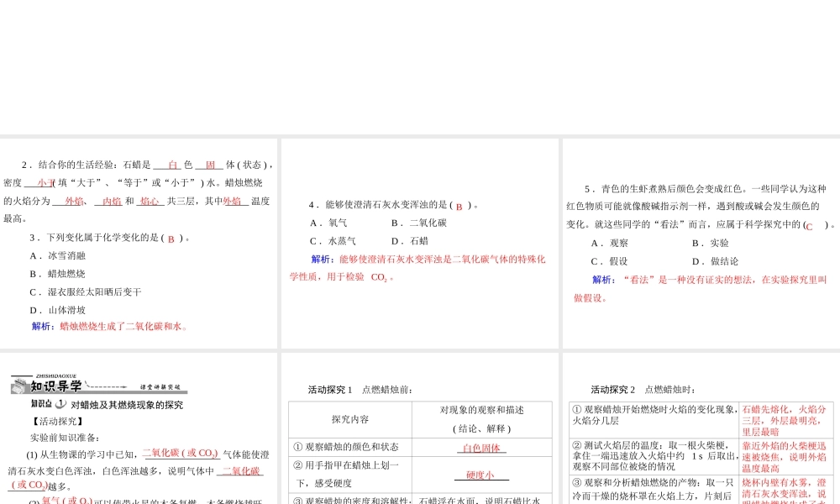Click the red answer '石蜡先熔化，火焰分三层'
This screenshot has width=840, height=504.
point(784,415)
